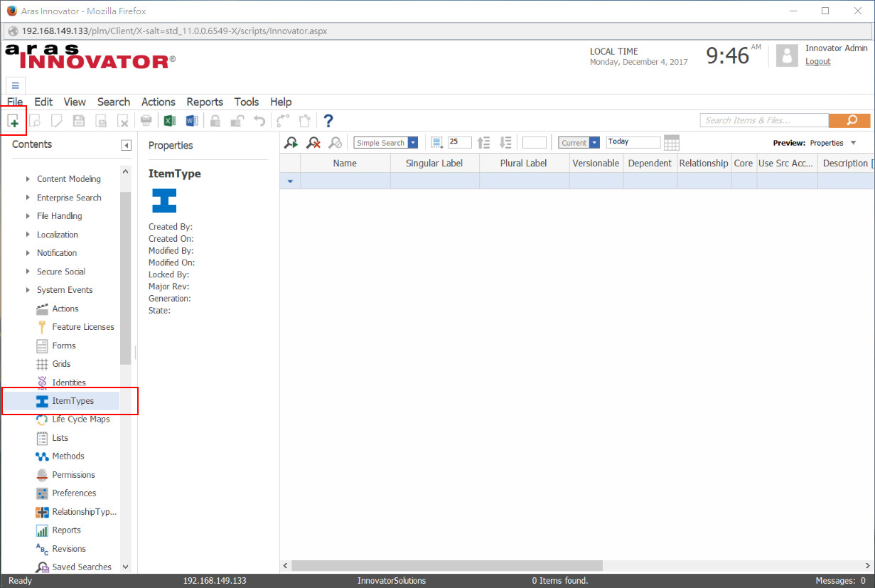Open the Tools menu
Image resolution: width=875 pixels, height=588 pixels.
pos(247,102)
